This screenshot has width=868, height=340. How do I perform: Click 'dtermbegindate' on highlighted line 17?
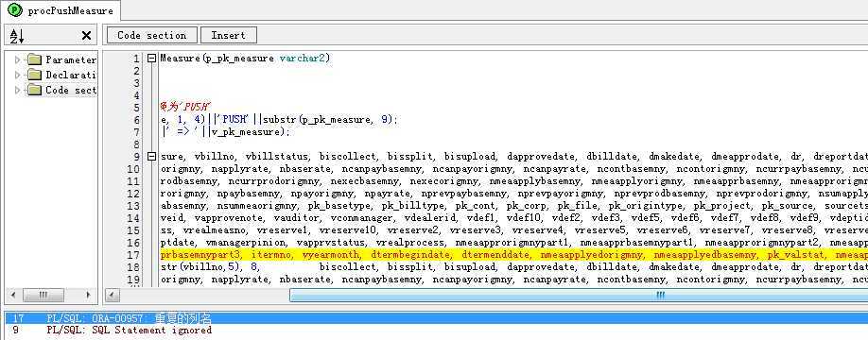click(x=411, y=255)
